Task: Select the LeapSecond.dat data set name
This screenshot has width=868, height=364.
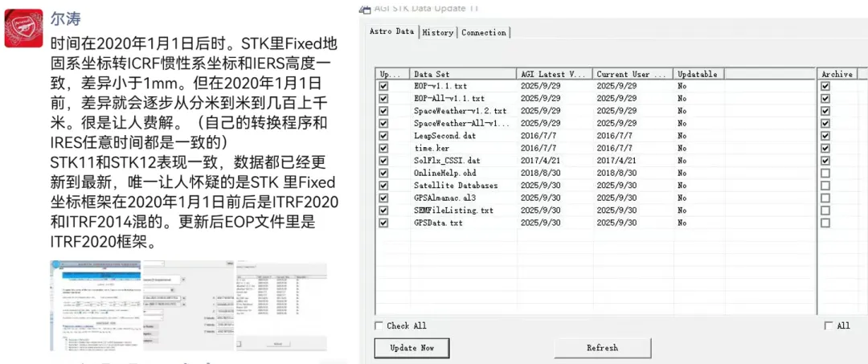Action: pos(444,136)
